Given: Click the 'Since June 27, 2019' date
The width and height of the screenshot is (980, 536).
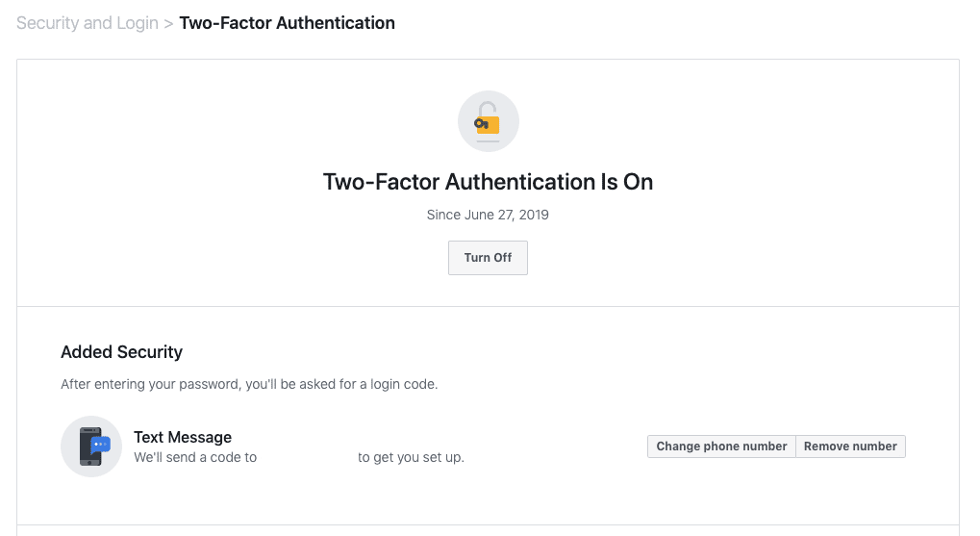Looking at the screenshot, I should [x=488, y=215].
